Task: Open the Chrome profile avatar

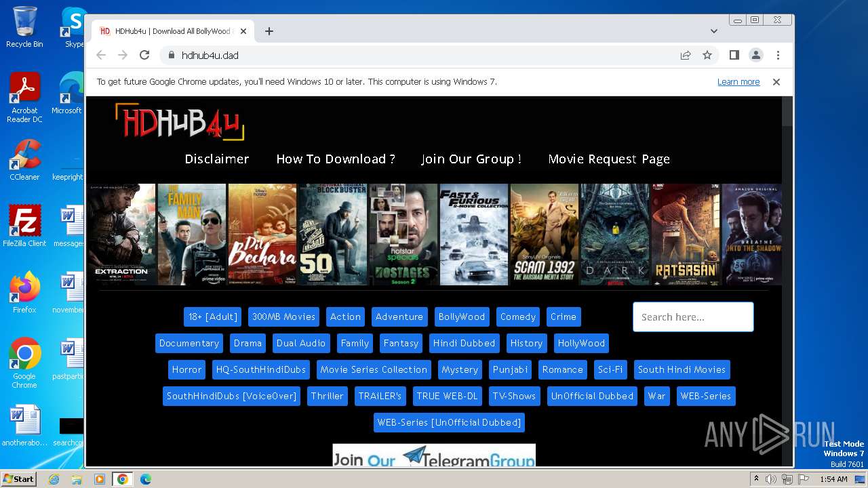Action: click(755, 55)
